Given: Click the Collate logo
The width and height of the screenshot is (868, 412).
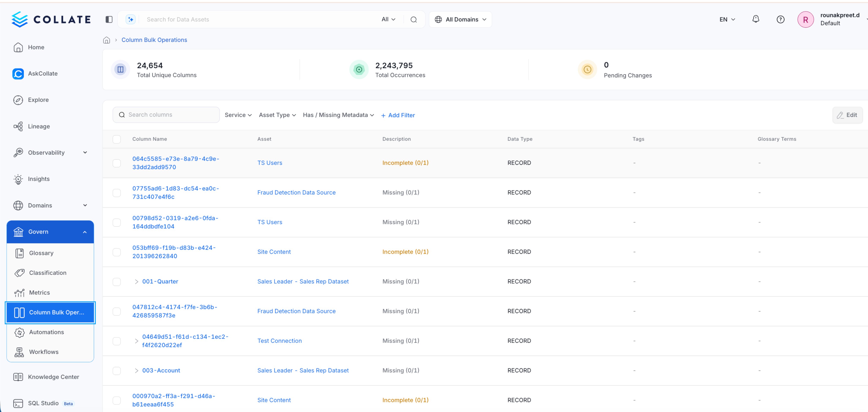Looking at the screenshot, I should pos(51,19).
